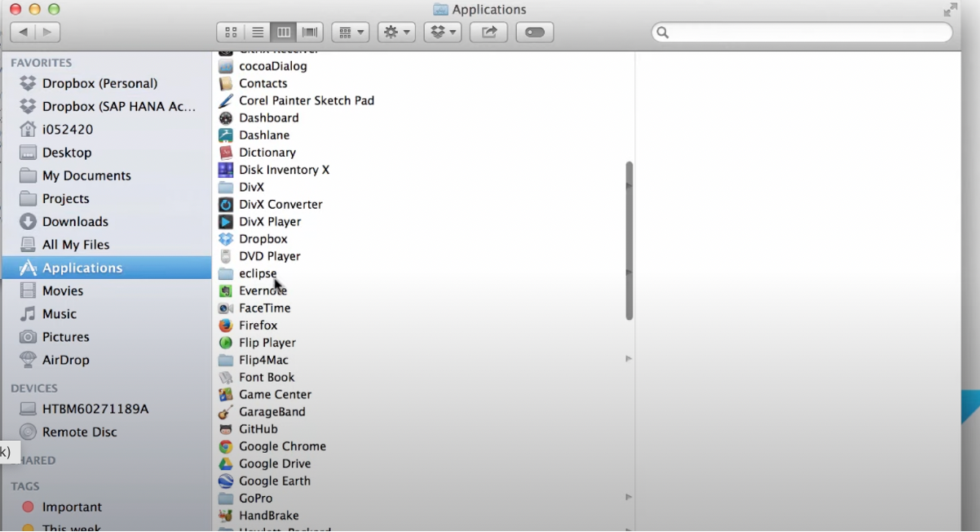Select the FaceTime app icon
Screen dimensions: 980x532
[x=226, y=308]
